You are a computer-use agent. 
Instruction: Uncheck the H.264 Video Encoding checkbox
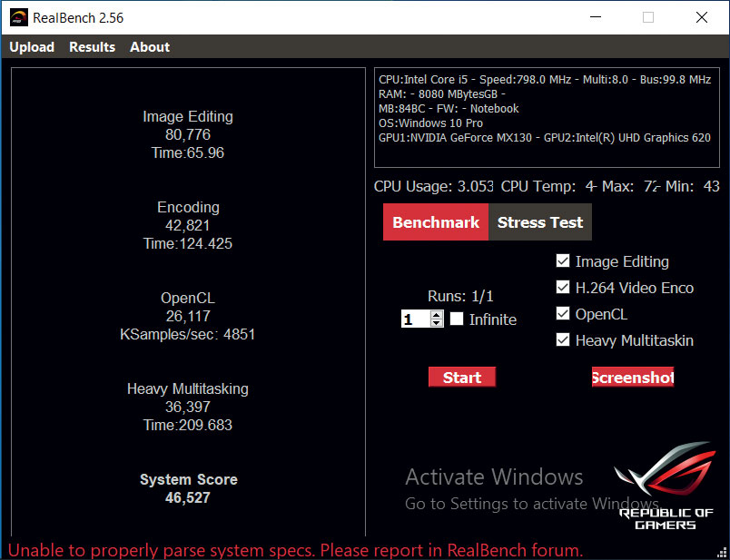coord(563,288)
